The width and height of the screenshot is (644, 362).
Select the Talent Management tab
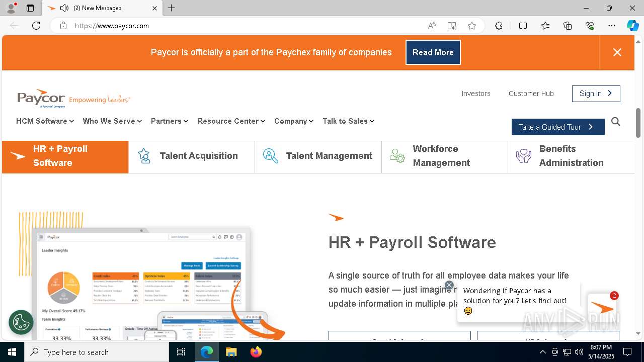(318, 156)
